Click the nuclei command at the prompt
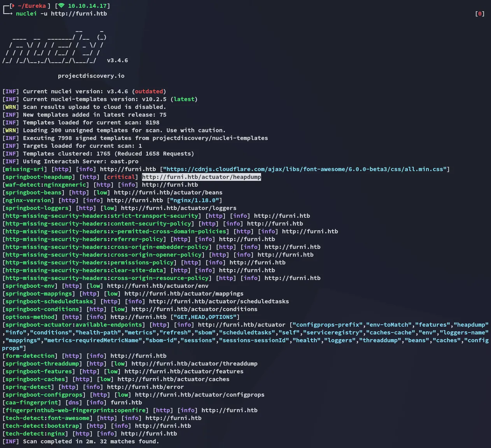Viewport: 491px width, 448px height. pyautogui.click(x=26, y=14)
